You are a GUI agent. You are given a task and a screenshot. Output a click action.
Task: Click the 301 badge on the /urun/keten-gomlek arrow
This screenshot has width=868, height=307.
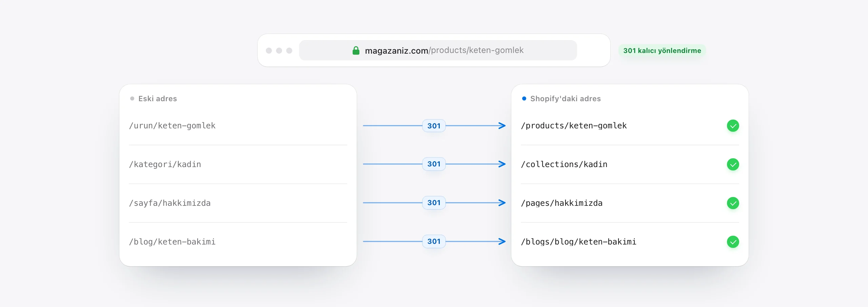click(434, 126)
